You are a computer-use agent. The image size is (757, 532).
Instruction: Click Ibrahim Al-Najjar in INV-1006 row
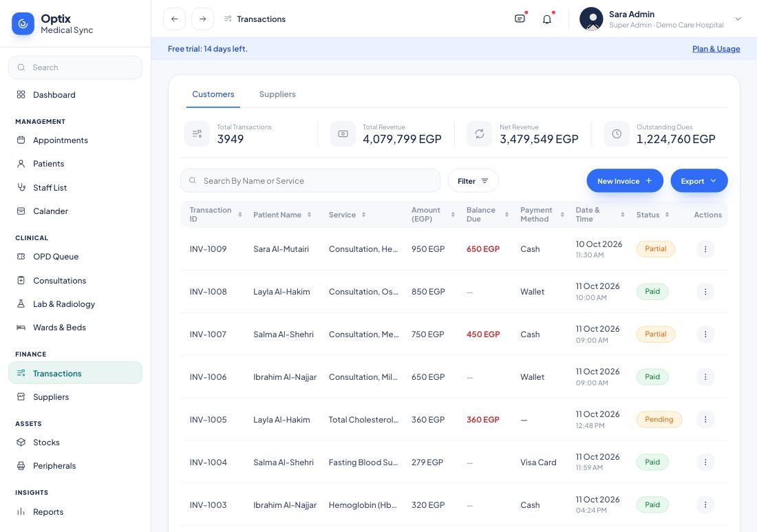point(285,377)
